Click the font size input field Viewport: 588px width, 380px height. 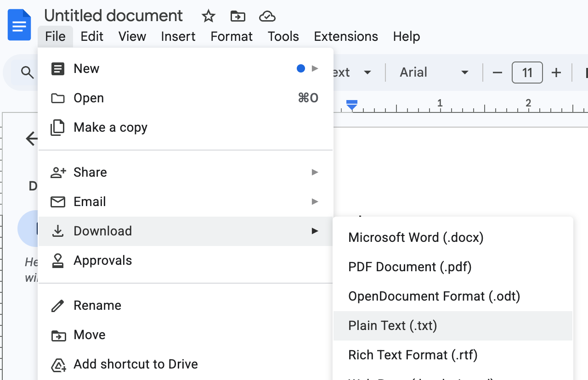527,73
